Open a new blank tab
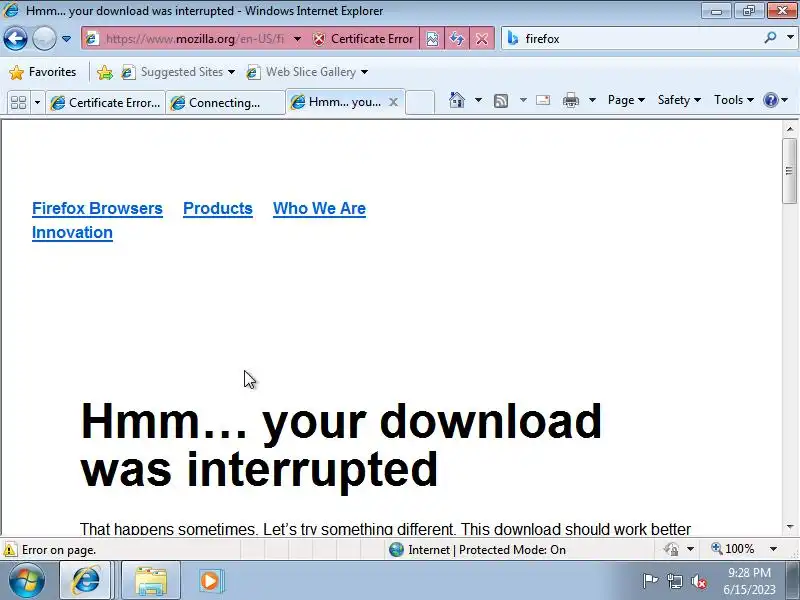800x600 pixels. point(420,102)
